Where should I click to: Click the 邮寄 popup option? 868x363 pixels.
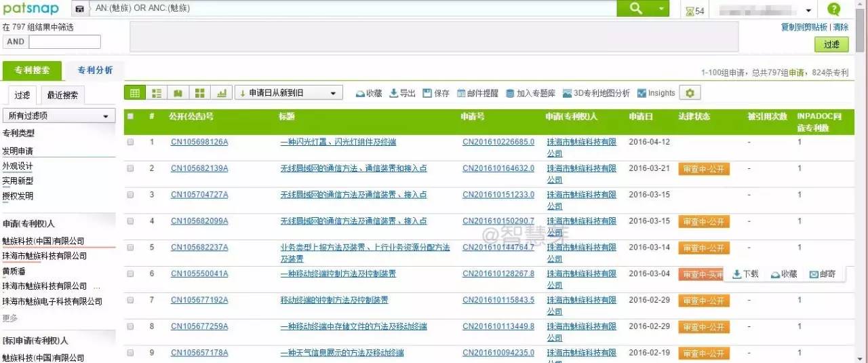point(823,274)
